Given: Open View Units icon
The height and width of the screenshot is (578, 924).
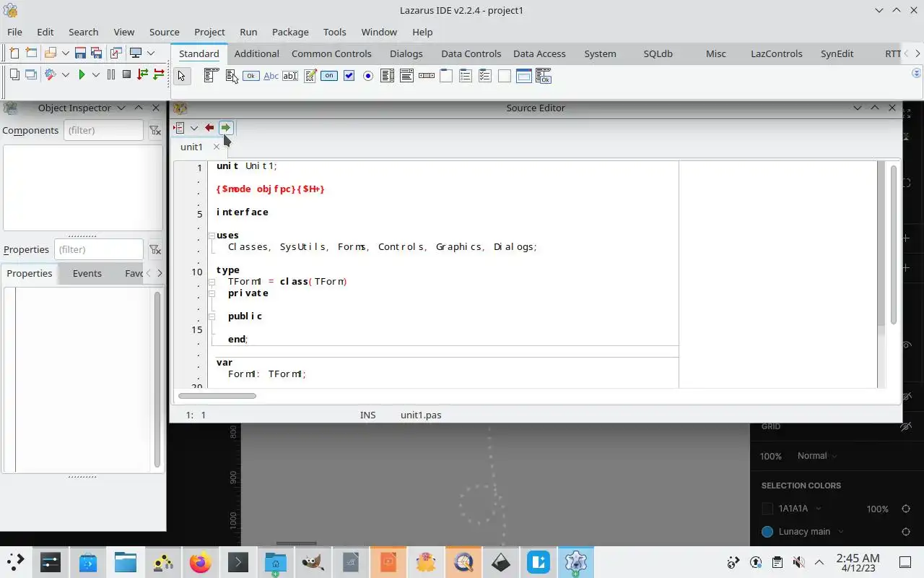Looking at the screenshot, I should [x=14, y=74].
